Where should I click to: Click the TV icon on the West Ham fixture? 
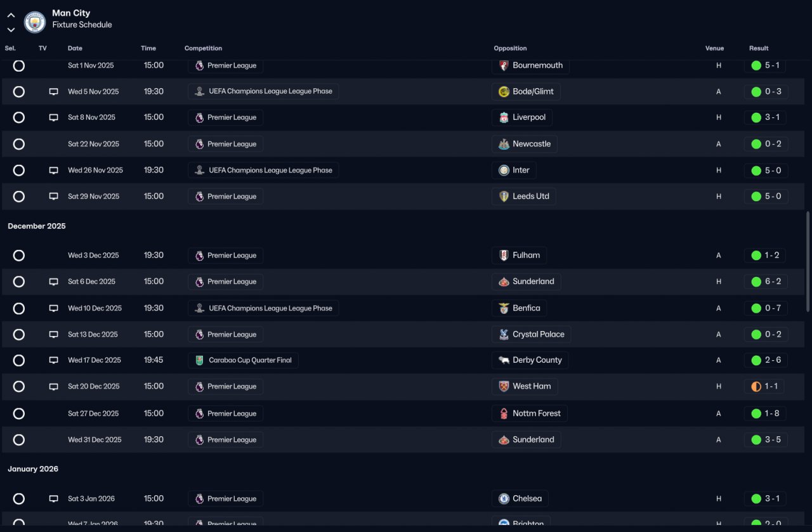(54, 387)
